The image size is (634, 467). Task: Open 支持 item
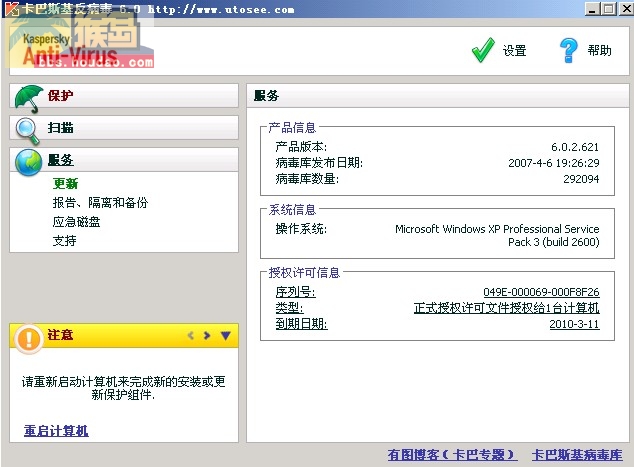[x=64, y=241]
